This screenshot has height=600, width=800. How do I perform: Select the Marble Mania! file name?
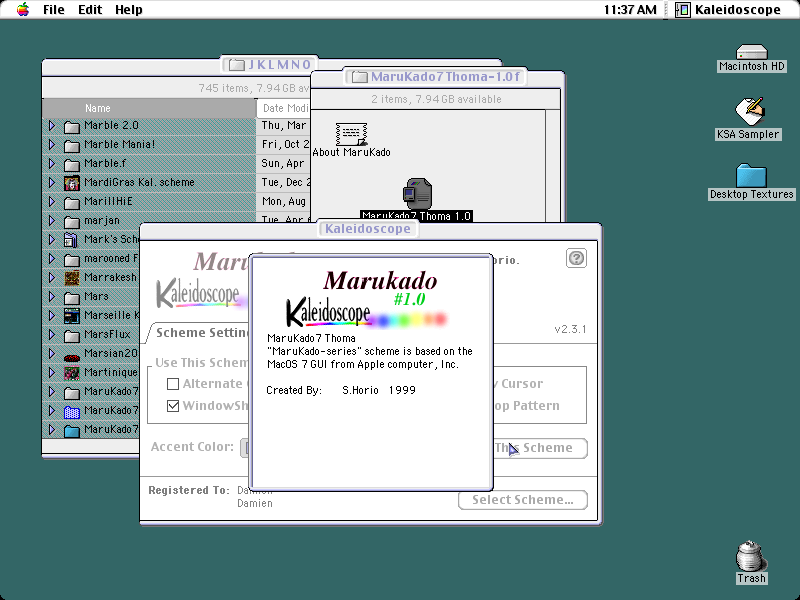119,144
